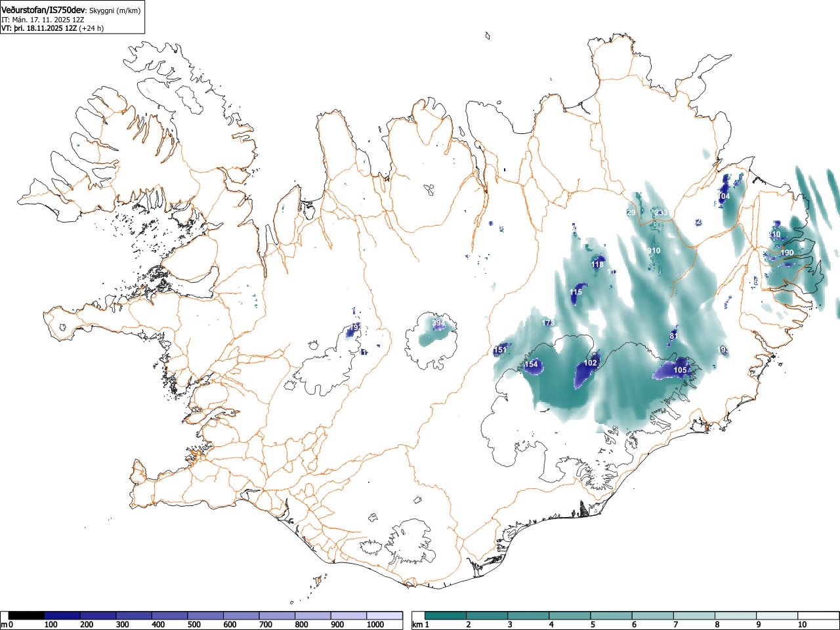Click the '500' tick label in legend
Screen dimensions: 840x630
(x=194, y=625)
